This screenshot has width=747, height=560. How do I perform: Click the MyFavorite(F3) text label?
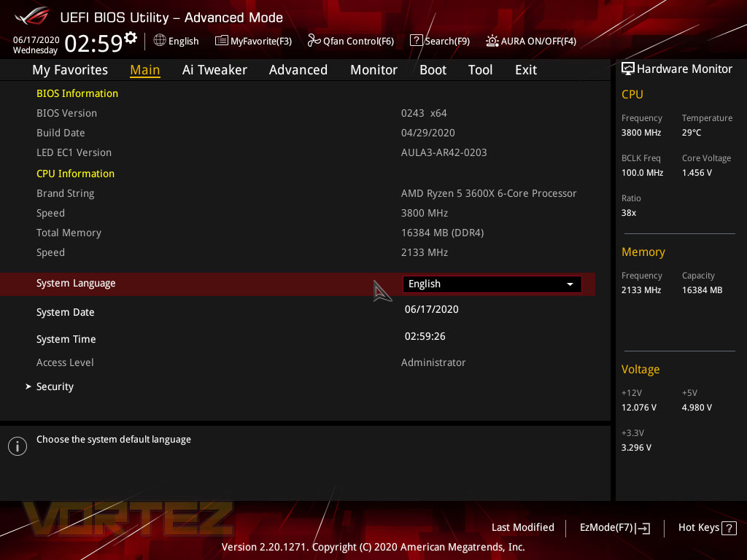[x=261, y=42]
